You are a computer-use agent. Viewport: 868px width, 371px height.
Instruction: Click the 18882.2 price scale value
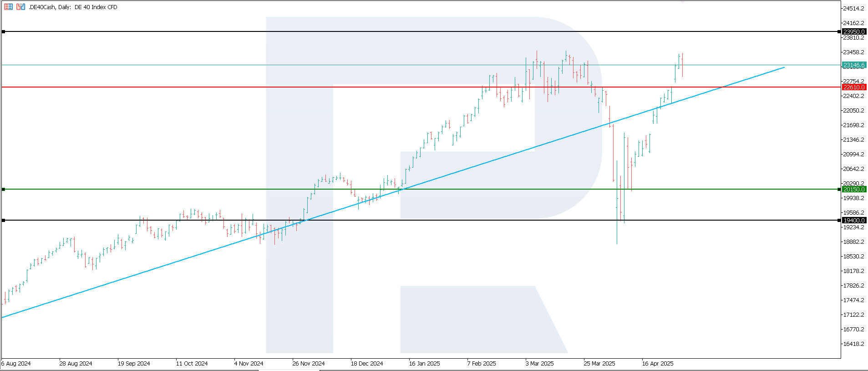(853, 242)
